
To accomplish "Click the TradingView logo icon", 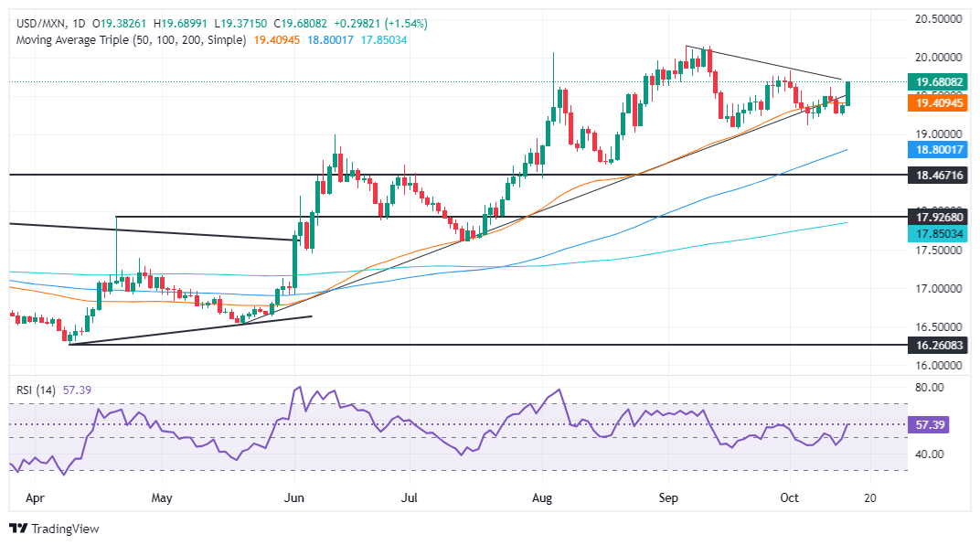I will tap(19, 529).
